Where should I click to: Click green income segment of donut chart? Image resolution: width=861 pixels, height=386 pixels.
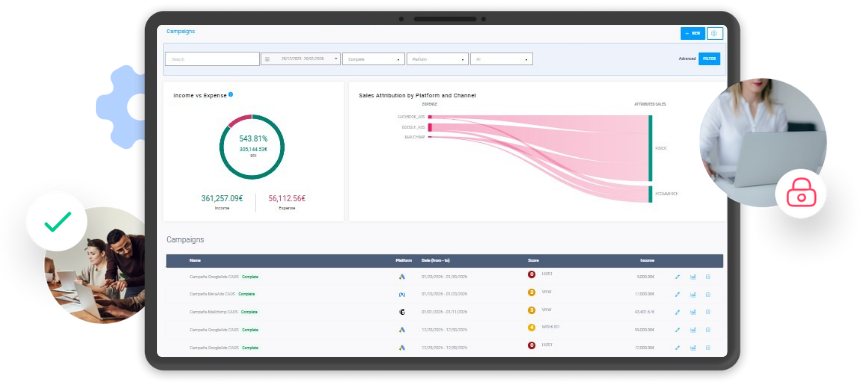pyautogui.click(x=252, y=177)
